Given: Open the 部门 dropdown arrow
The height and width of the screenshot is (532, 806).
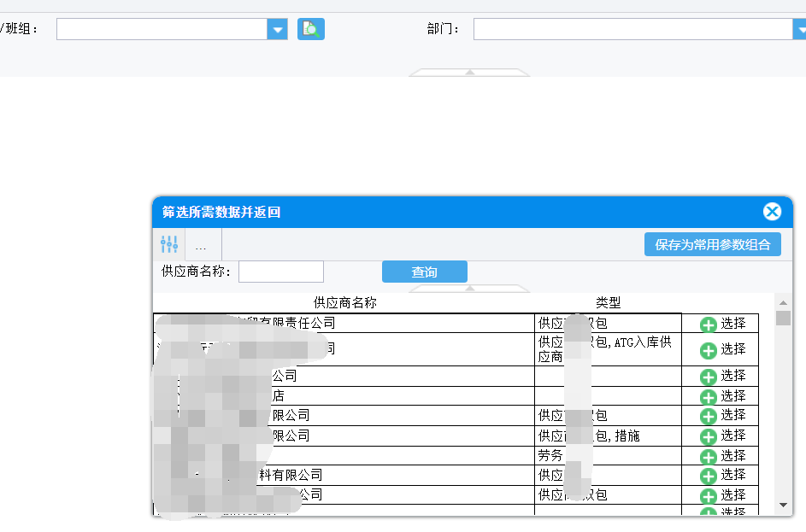Looking at the screenshot, I should click(x=800, y=29).
